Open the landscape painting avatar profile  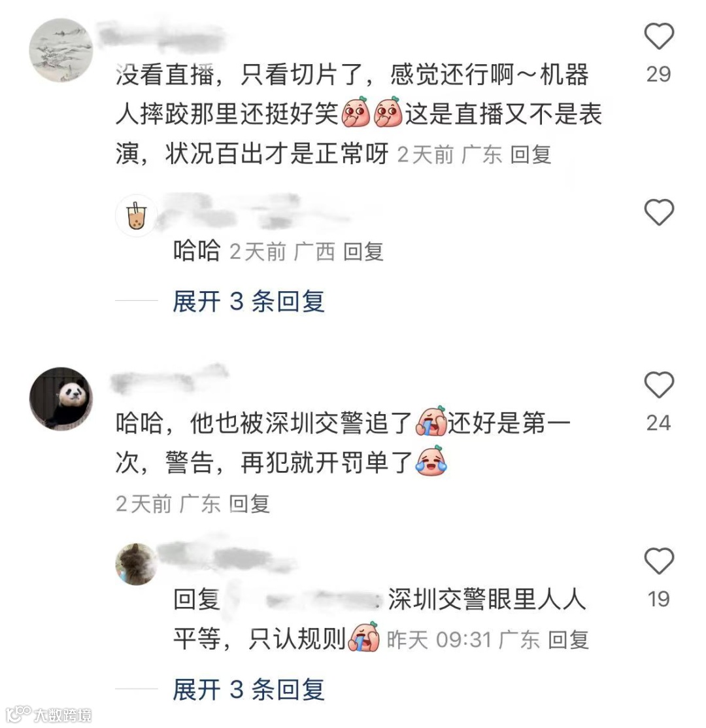pyautogui.click(x=61, y=50)
